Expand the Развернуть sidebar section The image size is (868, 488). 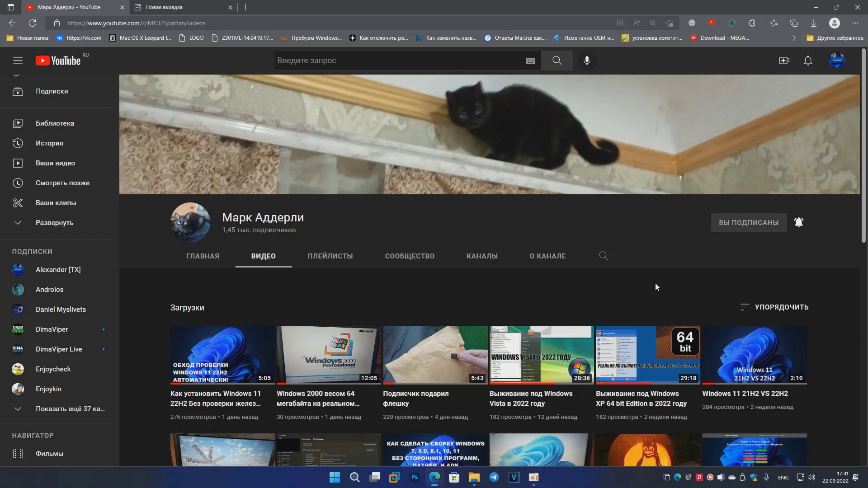coord(54,223)
